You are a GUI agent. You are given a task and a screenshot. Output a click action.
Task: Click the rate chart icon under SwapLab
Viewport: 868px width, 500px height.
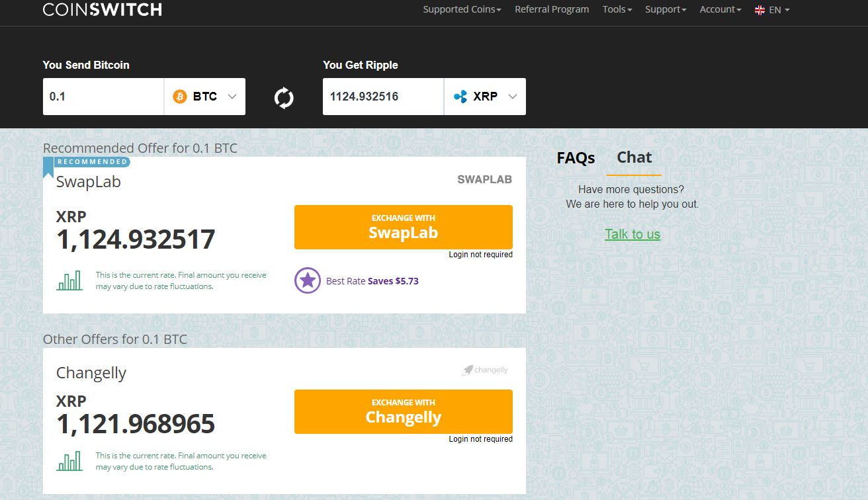(69, 280)
